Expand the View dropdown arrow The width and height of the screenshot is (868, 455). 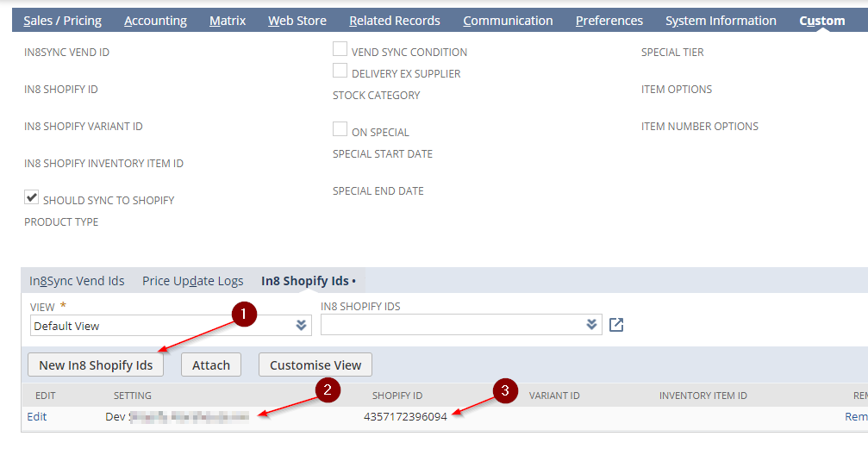[x=301, y=326]
